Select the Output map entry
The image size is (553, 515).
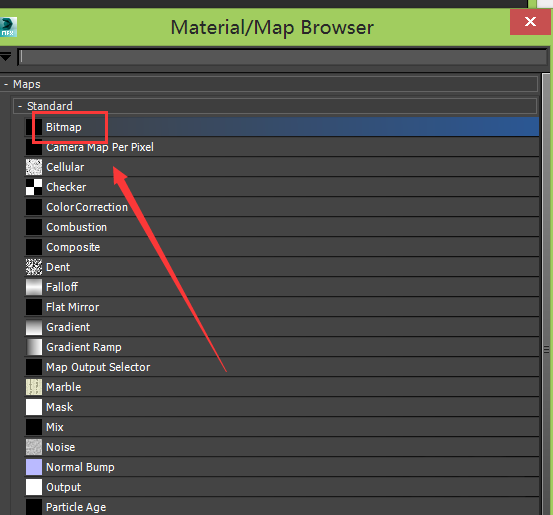click(x=282, y=487)
